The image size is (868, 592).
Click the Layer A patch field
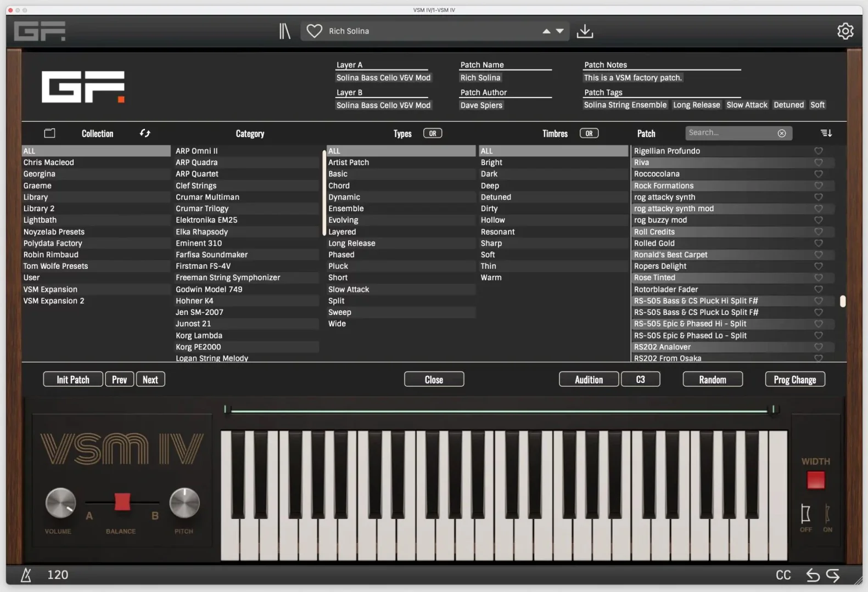[x=384, y=77]
